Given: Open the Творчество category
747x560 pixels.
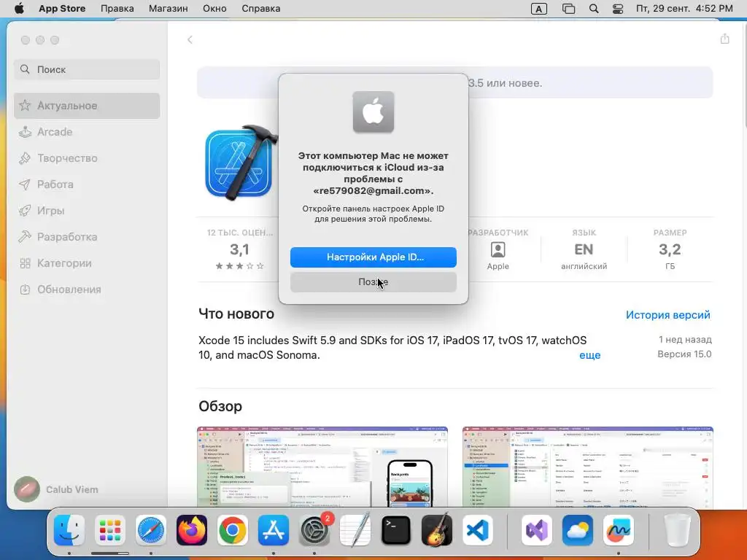Looking at the screenshot, I should click(x=87, y=158).
